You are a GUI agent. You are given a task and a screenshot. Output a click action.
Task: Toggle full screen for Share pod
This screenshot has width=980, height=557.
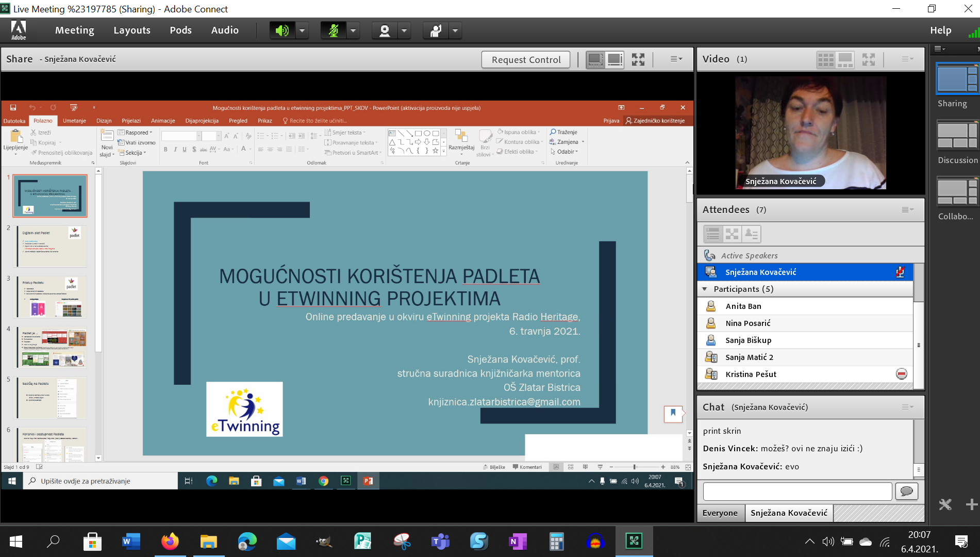(x=638, y=59)
